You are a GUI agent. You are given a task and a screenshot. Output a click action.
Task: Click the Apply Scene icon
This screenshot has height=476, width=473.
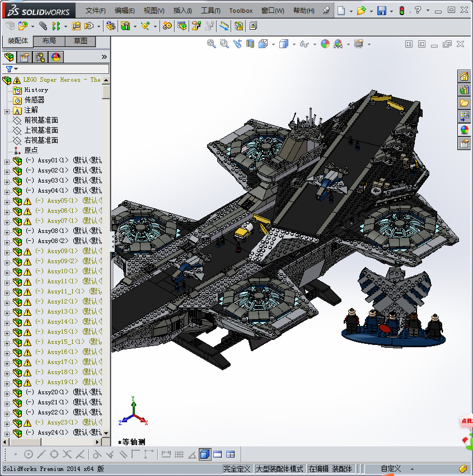pyautogui.click(x=338, y=44)
